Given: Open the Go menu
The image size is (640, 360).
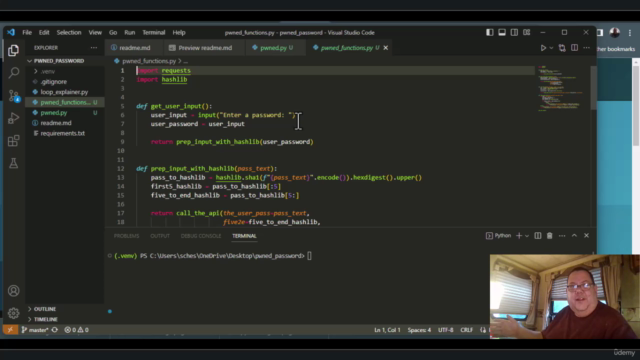Looking at the screenshot, I should (113, 32).
